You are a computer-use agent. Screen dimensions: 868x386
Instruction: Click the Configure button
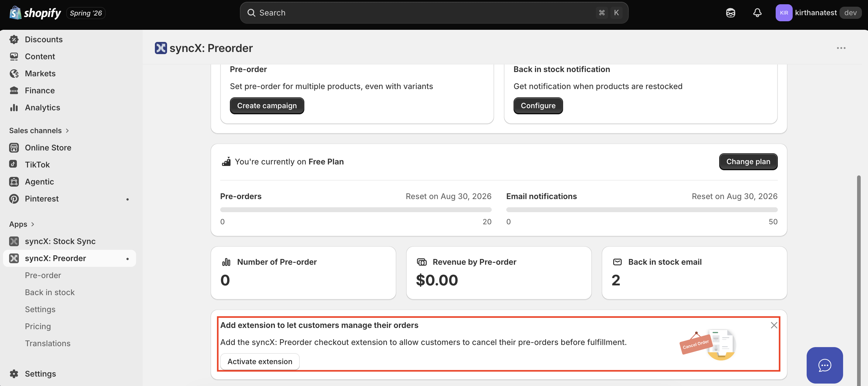coord(538,105)
